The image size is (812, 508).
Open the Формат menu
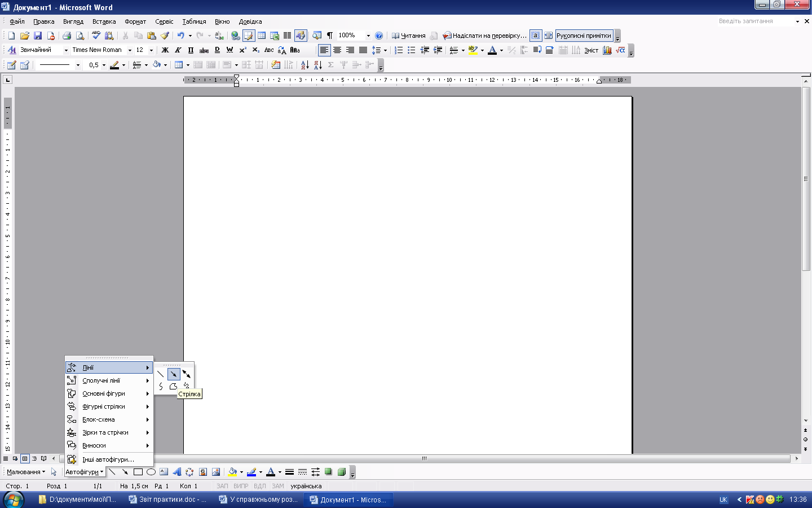pos(135,21)
